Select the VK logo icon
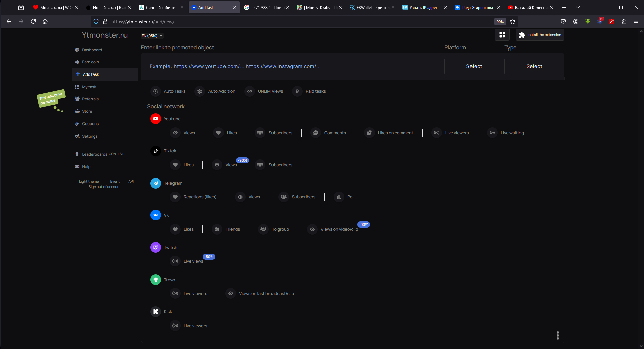 (155, 215)
